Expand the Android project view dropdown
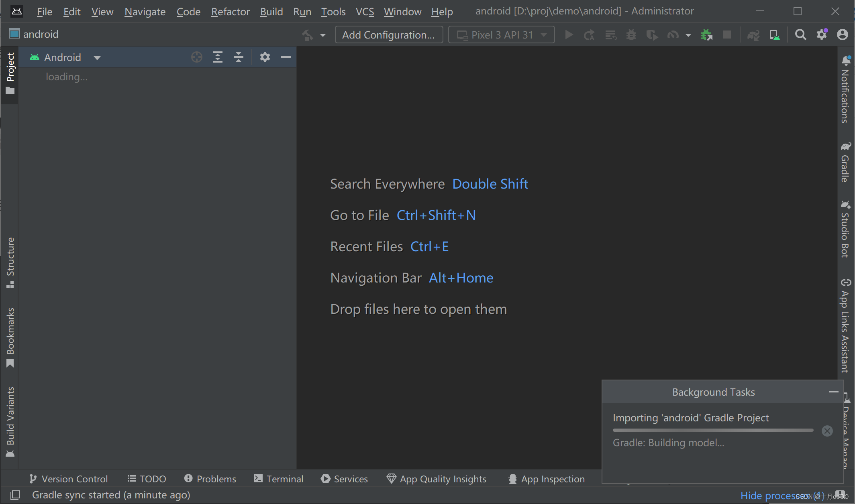 click(x=96, y=58)
